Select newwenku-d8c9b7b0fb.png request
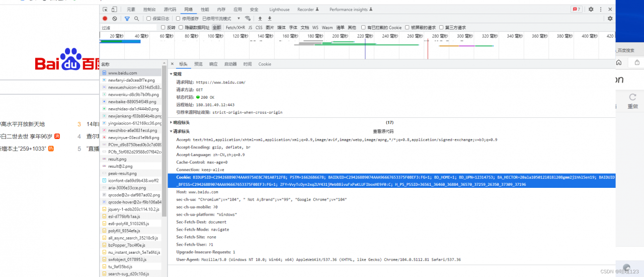 click(x=131, y=95)
